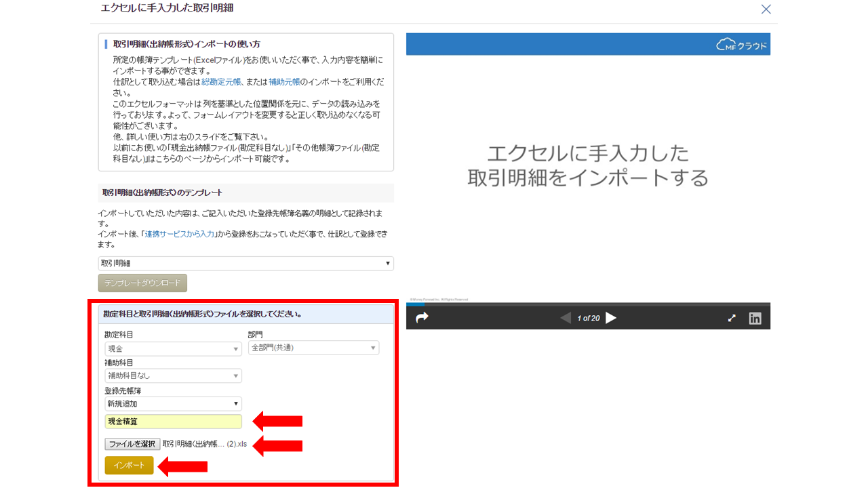Open 登録先帳簿 dropdown showing 新規追加

pyautogui.click(x=173, y=403)
